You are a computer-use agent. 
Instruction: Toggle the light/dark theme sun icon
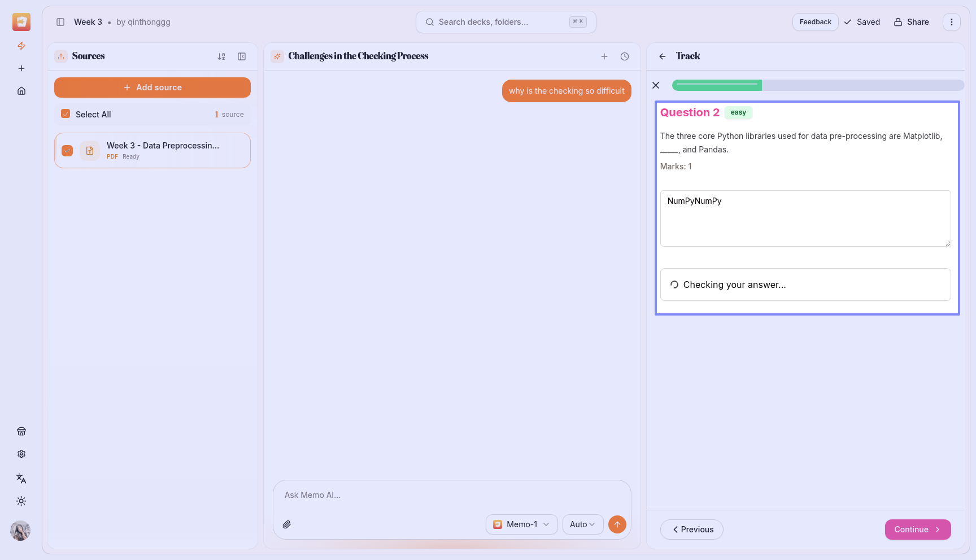point(21,501)
